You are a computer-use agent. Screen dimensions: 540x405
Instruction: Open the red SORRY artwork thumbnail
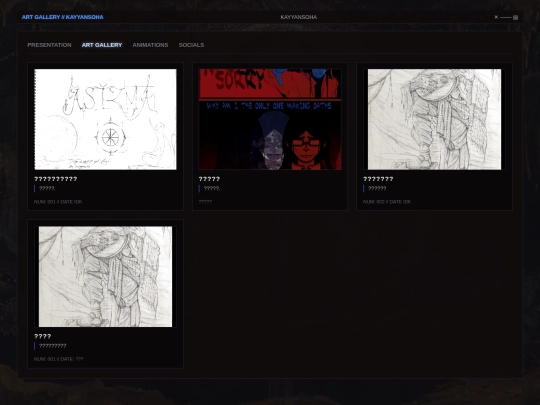[x=270, y=119]
